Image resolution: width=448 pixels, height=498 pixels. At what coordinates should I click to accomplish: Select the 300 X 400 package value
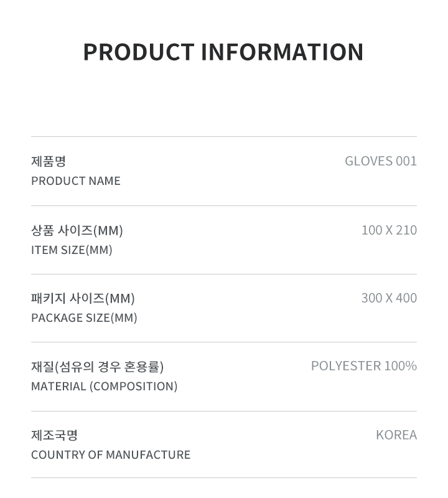[x=390, y=298]
